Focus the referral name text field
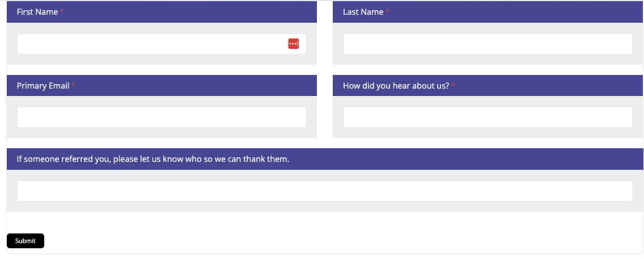The width and height of the screenshot is (644, 259). click(x=324, y=191)
